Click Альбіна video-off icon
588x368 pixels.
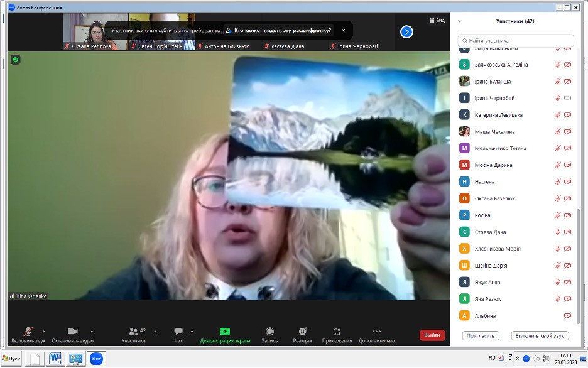click(x=568, y=315)
